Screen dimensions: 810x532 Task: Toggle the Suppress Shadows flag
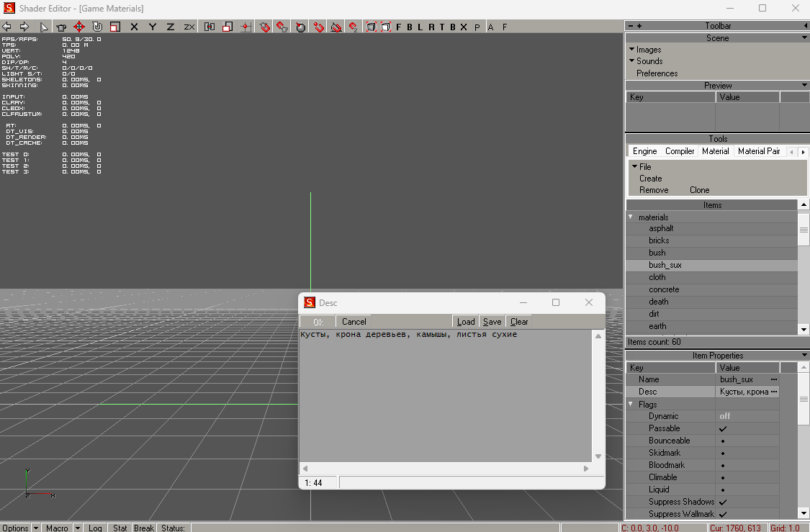coord(723,502)
